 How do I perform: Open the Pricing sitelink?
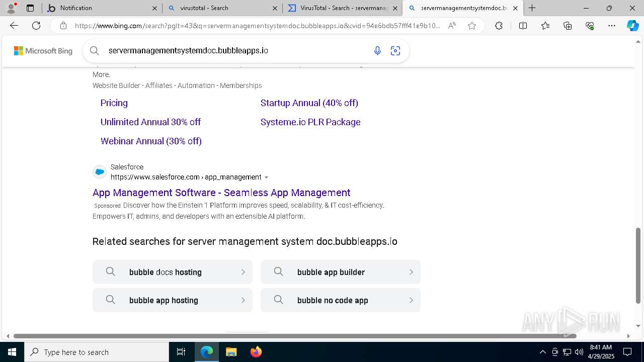point(114,103)
